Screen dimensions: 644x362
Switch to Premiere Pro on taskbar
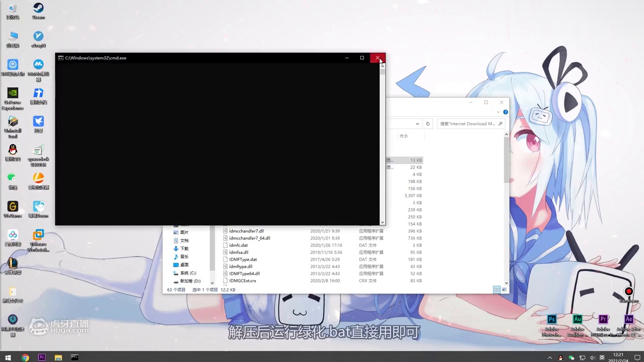42,357
